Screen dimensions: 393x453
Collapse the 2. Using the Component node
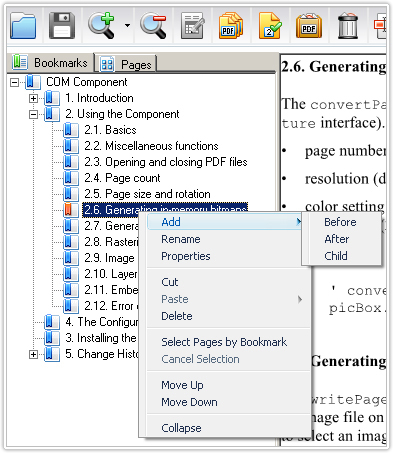tap(33, 114)
